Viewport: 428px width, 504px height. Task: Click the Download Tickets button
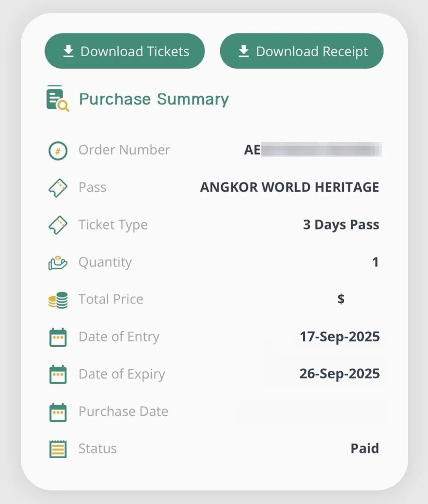[x=124, y=51]
